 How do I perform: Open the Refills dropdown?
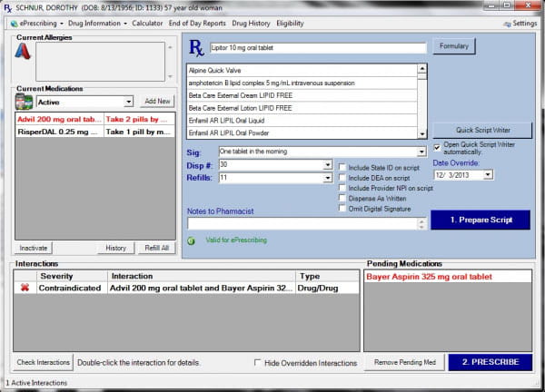pos(327,179)
